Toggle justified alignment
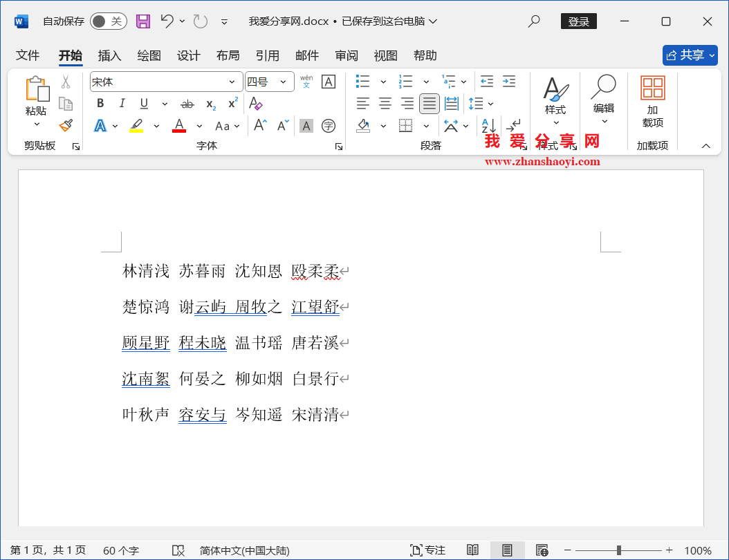 point(429,104)
